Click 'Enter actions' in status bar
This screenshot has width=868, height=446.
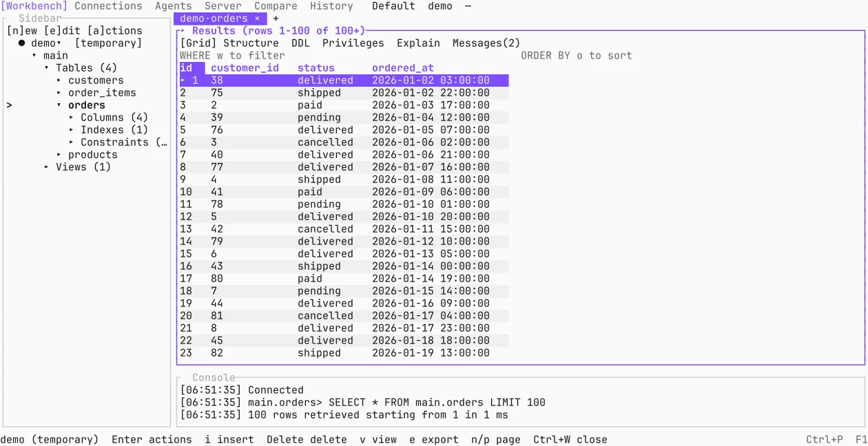[x=152, y=440]
